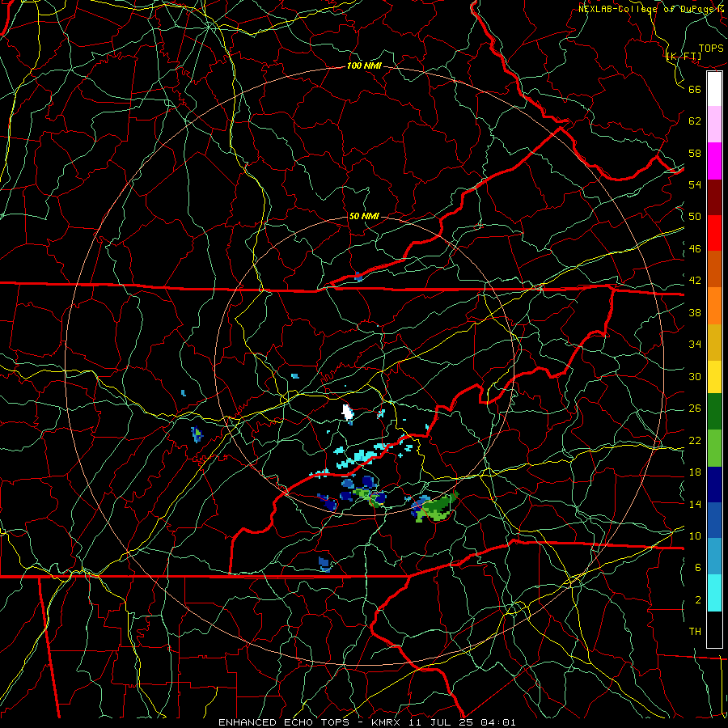Viewport: 728px width, 728px height.
Task: Pick the dark orange legend swatch
Action: [714, 269]
